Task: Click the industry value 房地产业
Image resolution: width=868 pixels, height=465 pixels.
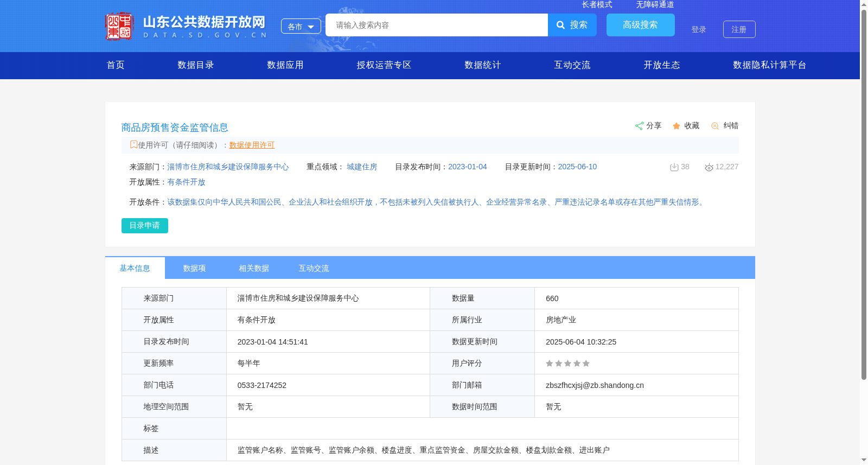Action: click(x=561, y=320)
